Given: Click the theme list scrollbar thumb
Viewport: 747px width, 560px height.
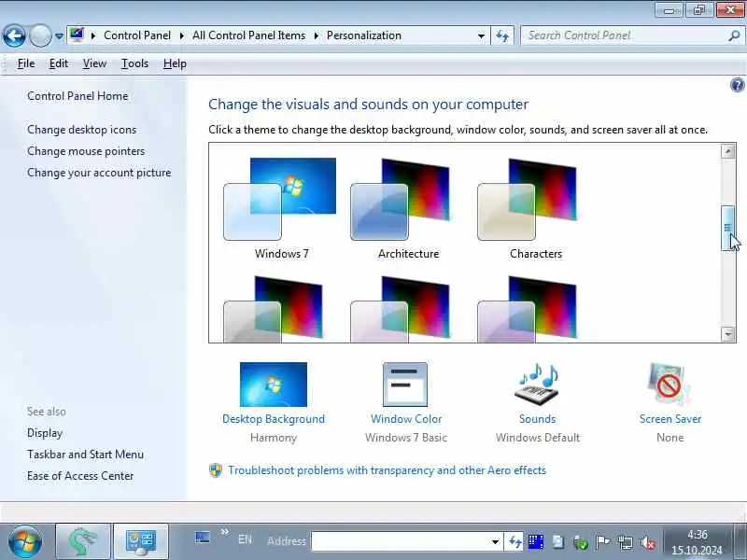Looking at the screenshot, I should (727, 228).
